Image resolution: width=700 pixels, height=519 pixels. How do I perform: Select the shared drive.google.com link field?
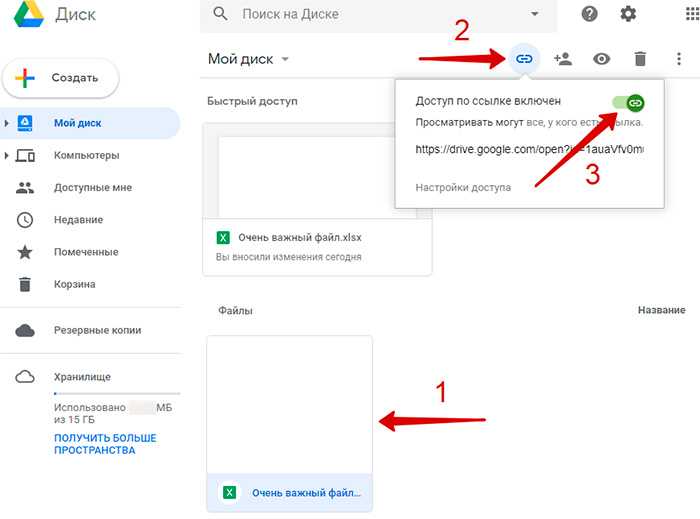pyautogui.click(x=529, y=149)
